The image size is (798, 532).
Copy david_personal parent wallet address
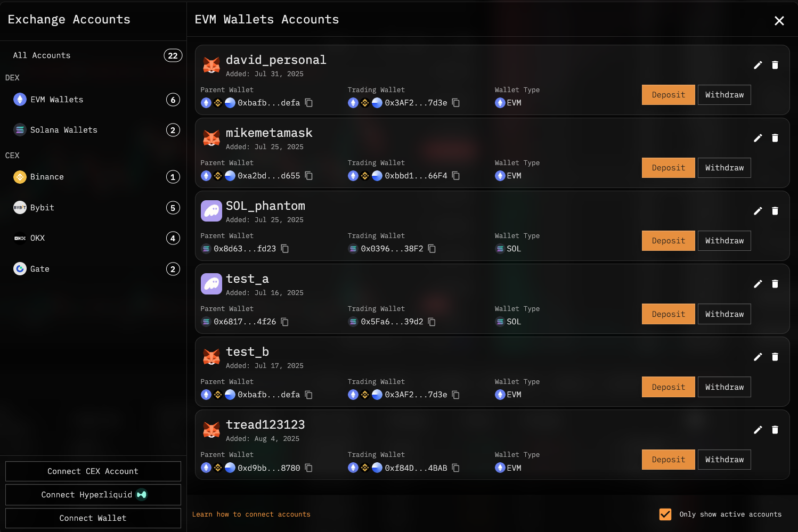click(309, 103)
